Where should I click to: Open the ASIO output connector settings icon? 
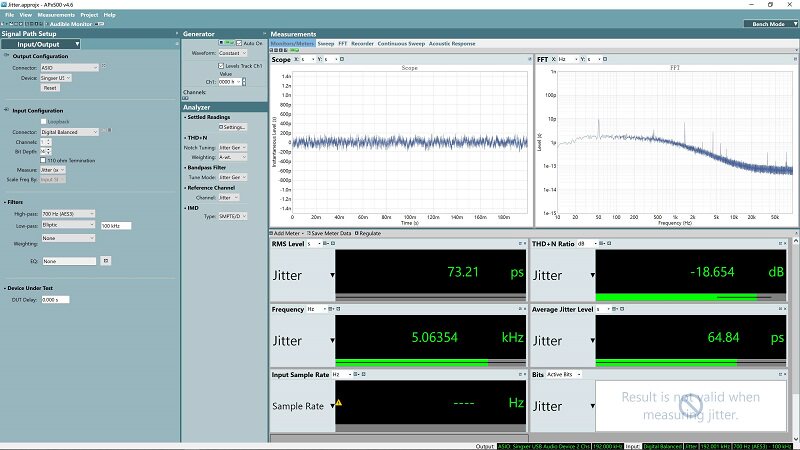[104, 66]
